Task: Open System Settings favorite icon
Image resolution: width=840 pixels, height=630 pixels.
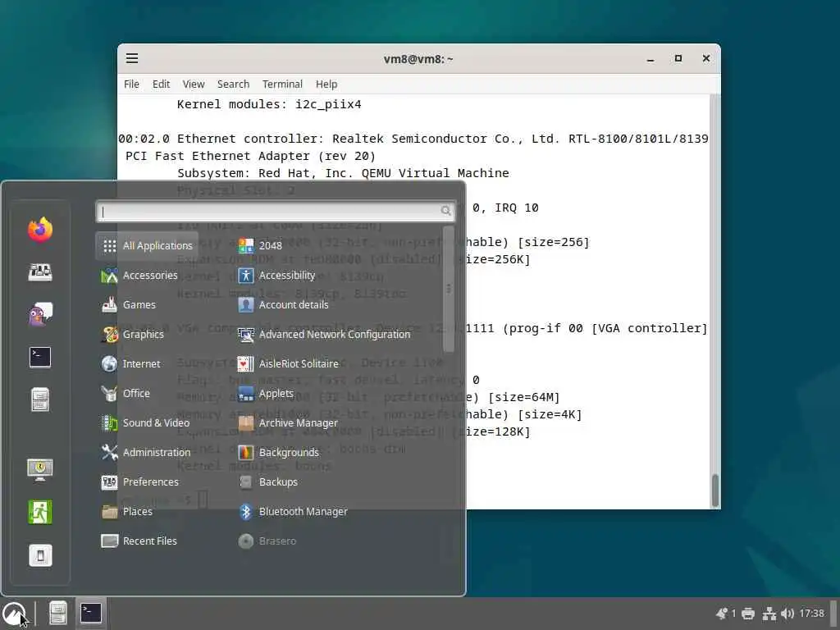Action: pyautogui.click(x=40, y=272)
